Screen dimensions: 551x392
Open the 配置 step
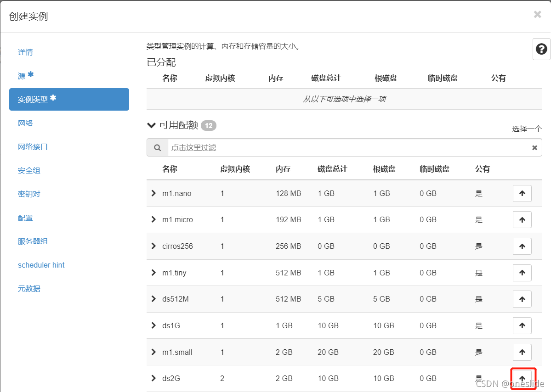25,218
